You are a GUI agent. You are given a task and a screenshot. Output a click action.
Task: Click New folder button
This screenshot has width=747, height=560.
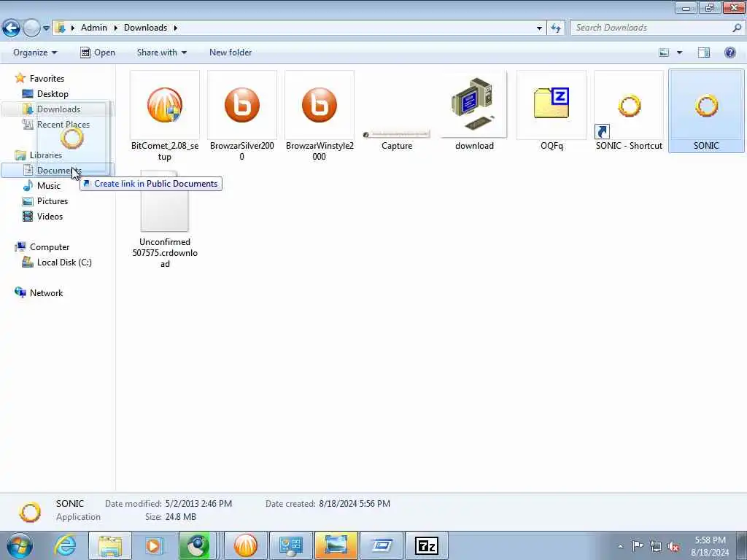point(231,52)
